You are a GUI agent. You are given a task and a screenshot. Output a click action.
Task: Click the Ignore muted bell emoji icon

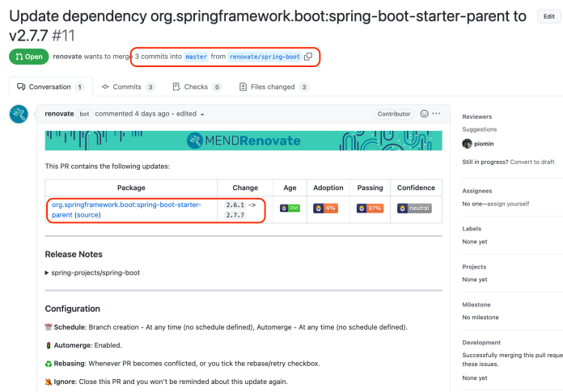pos(49,382)
